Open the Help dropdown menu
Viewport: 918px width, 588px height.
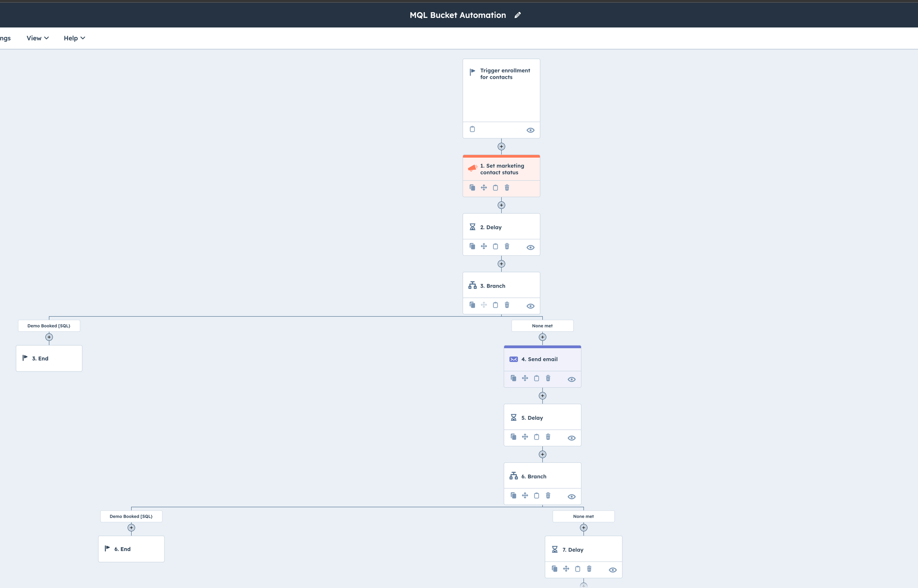[x=74, y=38]
